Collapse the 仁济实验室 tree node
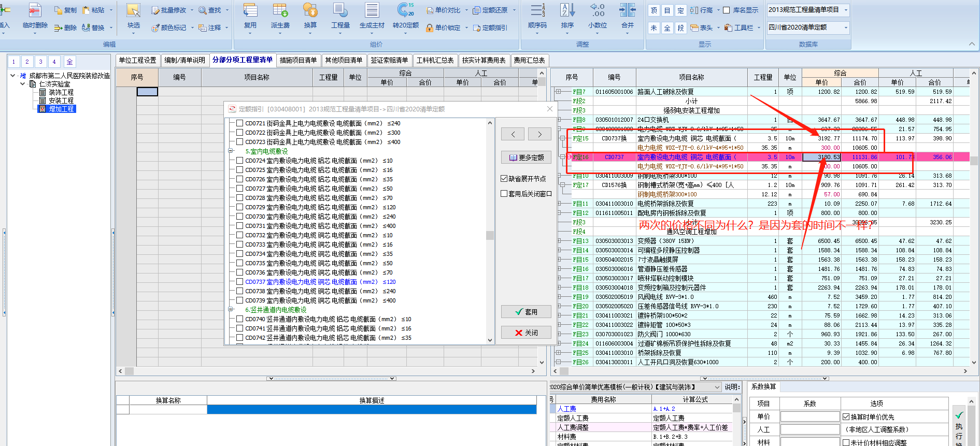The width and height of the screenshot is (980, 446). (23, 84)
